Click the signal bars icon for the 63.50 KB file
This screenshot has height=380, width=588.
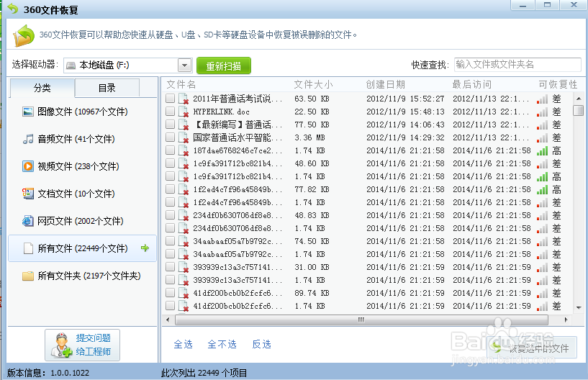(542, 99)
